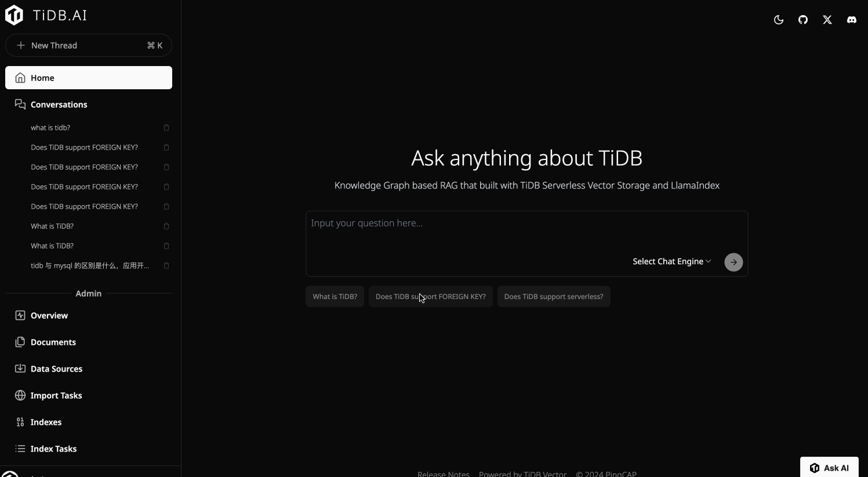868x477 pixels.
Task: Navigate to Index Tasks
Action: point(53,449)
